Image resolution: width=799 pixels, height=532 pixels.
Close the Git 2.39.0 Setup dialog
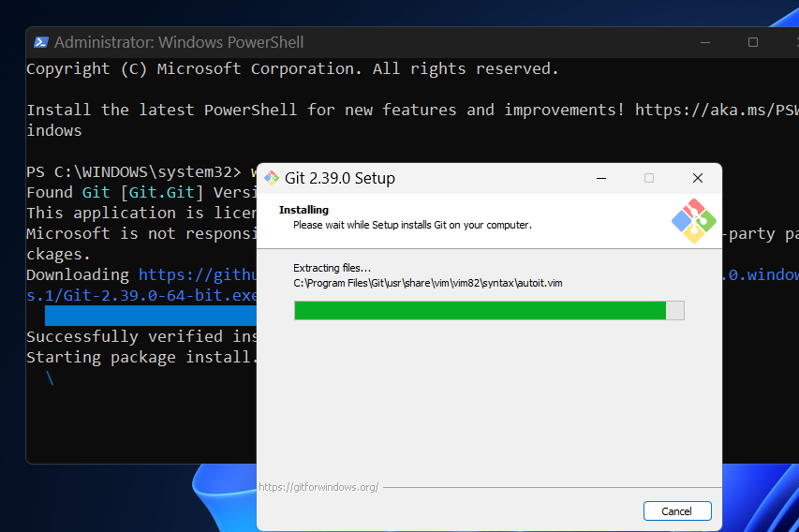(x=698, y=178)
